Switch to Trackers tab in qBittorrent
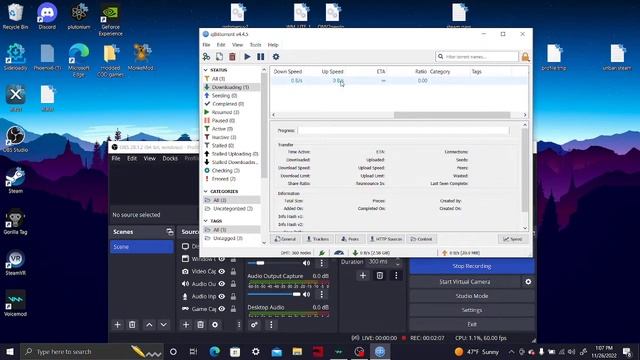The width and height of the screenshot is (640, 360). [x=318, y=239]
